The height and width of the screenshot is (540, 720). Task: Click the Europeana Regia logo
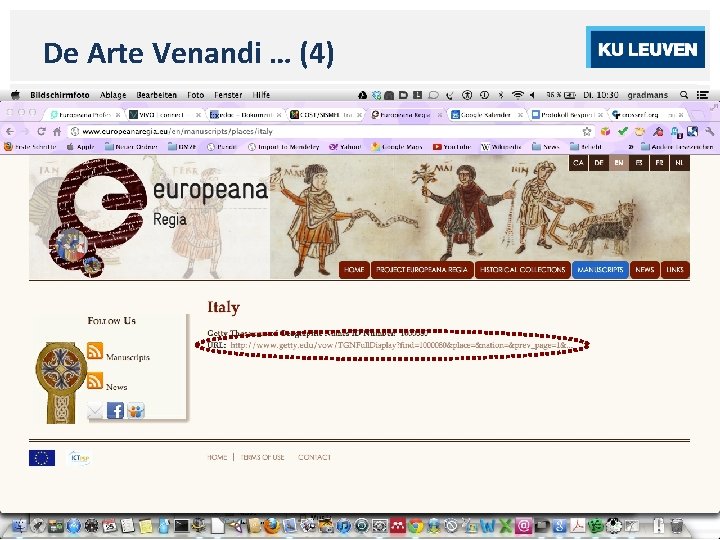156,216
